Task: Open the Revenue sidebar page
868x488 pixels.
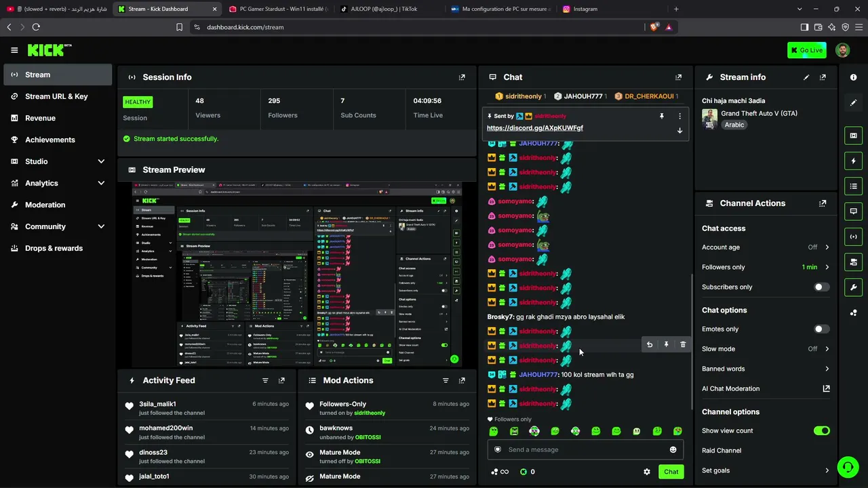Action: coord(58,118)
